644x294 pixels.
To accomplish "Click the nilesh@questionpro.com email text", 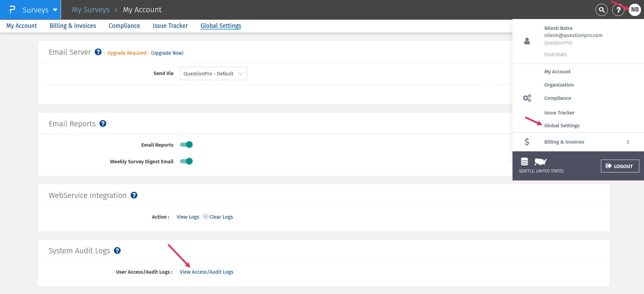I will tap(573, 35).
